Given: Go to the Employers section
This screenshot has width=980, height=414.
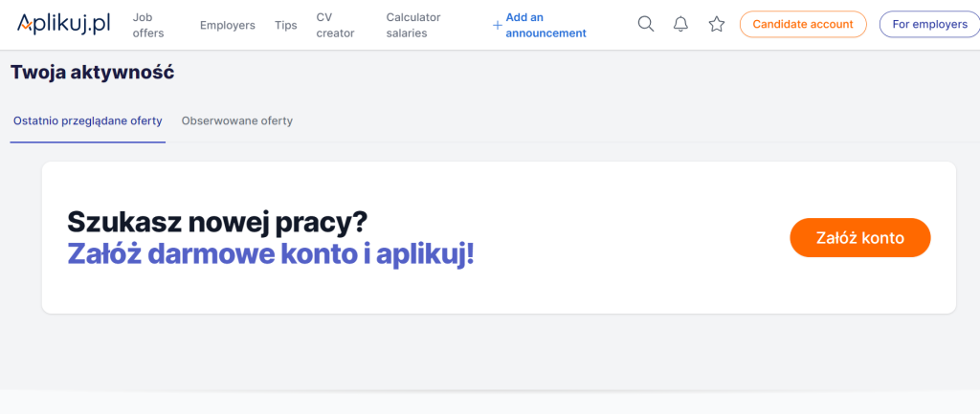Looking at the screenshot, I should 227,25.
